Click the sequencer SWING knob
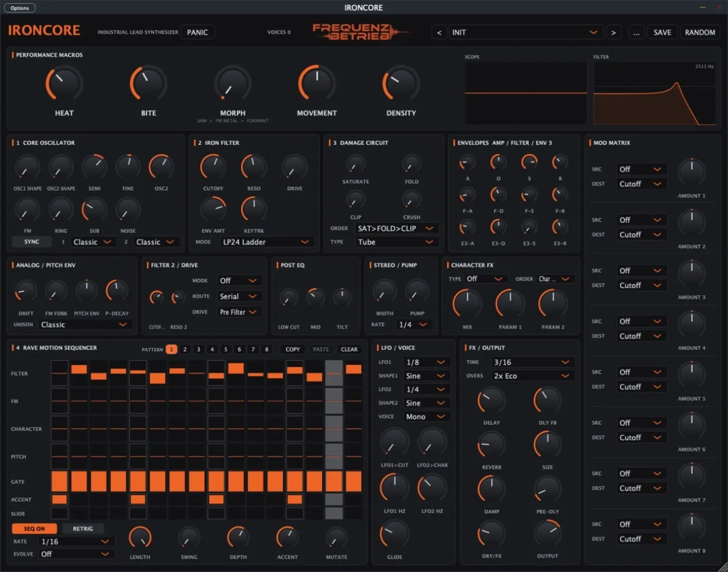This screenshot has height=572, width=728. click(189, 538)
